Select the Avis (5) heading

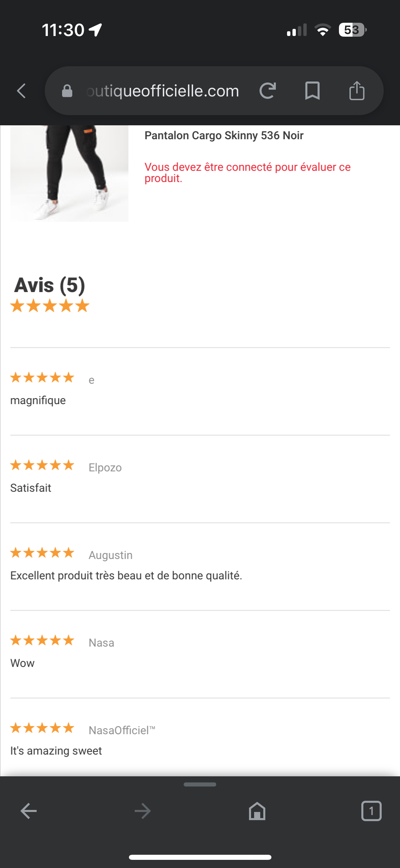(x=50, y=285)
